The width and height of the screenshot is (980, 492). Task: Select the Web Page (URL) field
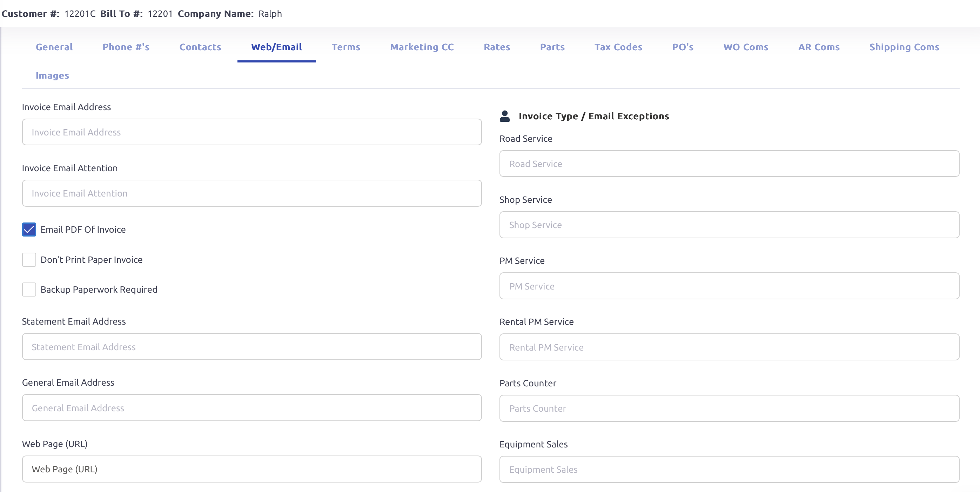251,469
